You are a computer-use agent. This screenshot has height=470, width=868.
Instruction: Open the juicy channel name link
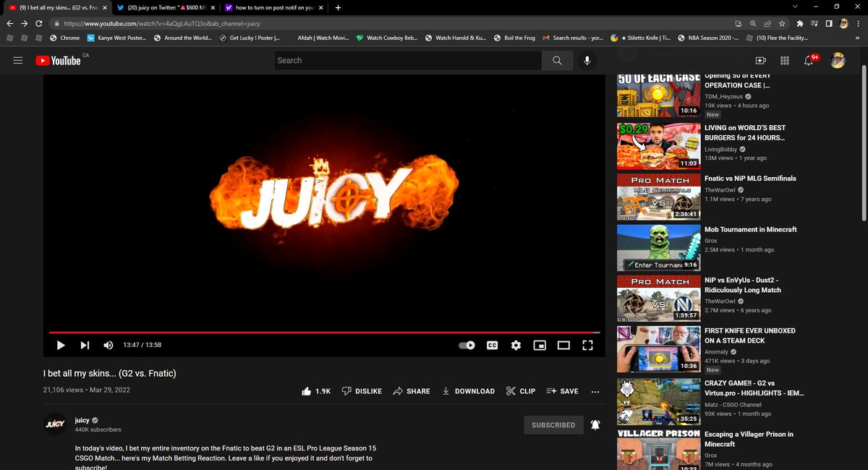click(x=82, y=420)
